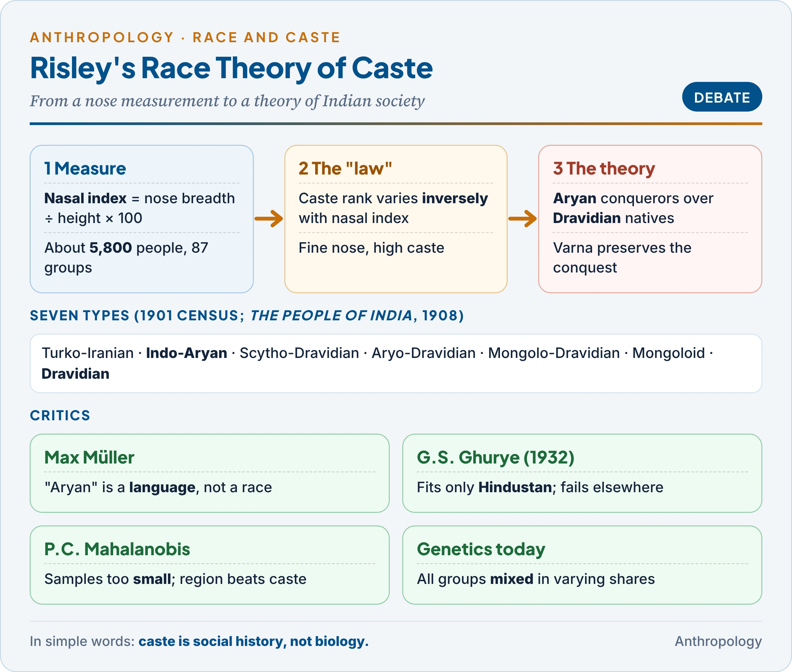Open the "G.S. Ghurye (1932)" card heading
792x672 pixels.
pyautogui.click(x=495, y=457)
